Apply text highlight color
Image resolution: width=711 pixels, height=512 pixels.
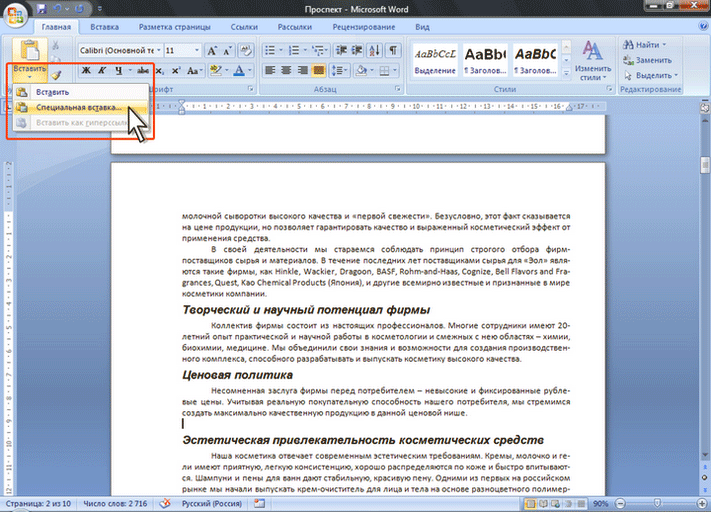pyautogui.click(x=216, y=70)
